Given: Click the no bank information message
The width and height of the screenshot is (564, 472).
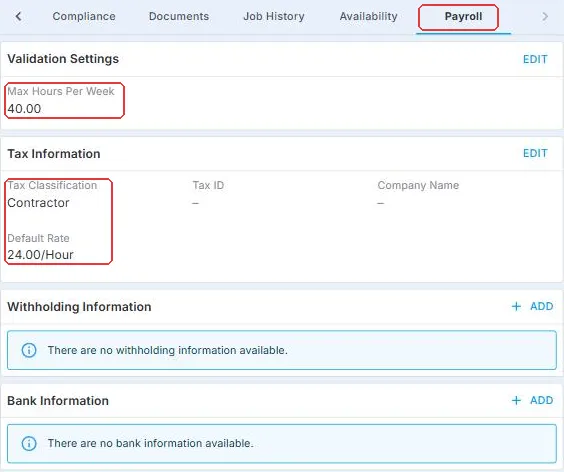Looking at the screenshot, I should (151, 443).
